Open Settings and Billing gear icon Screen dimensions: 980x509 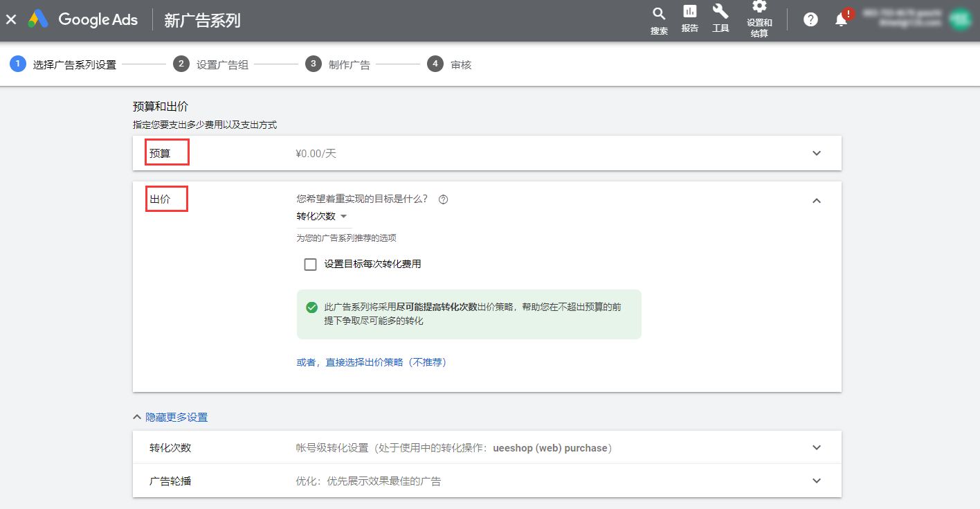click(x=759, y=7)
